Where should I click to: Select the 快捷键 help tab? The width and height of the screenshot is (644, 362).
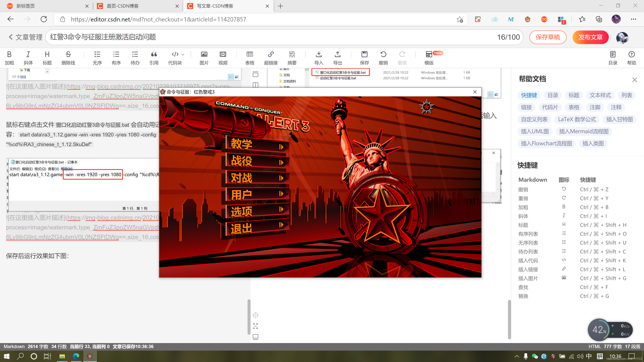[x=529, y=95]
